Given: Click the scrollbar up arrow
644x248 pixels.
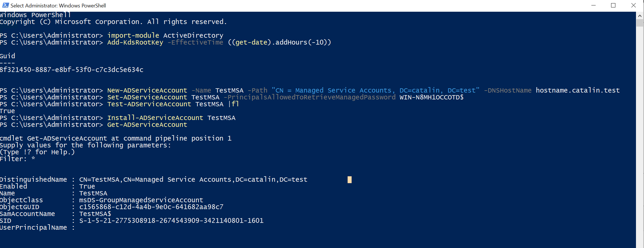Looking at the screenshot, I should 640,16.
